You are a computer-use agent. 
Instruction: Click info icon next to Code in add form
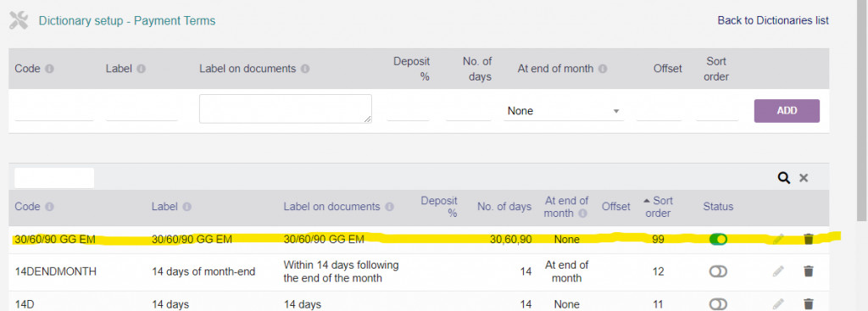point(49,69)
